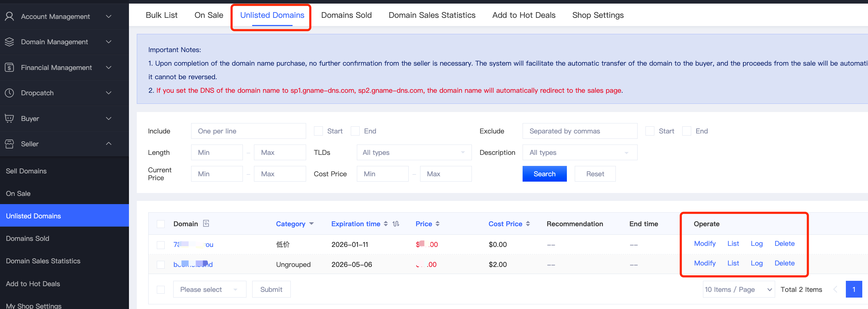868x309 pixels.
Task: Click Log for the 2026-01-11 domain
Action: [757, 243]
